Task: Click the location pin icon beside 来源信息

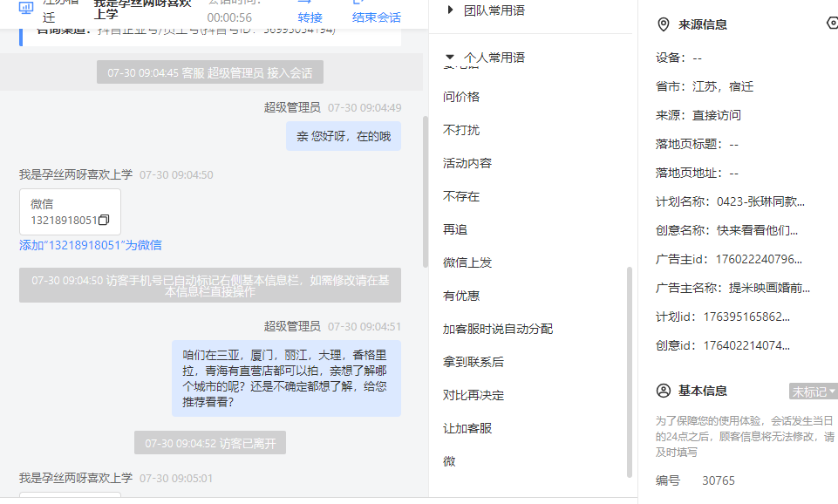Action: [x=664, y=24]
